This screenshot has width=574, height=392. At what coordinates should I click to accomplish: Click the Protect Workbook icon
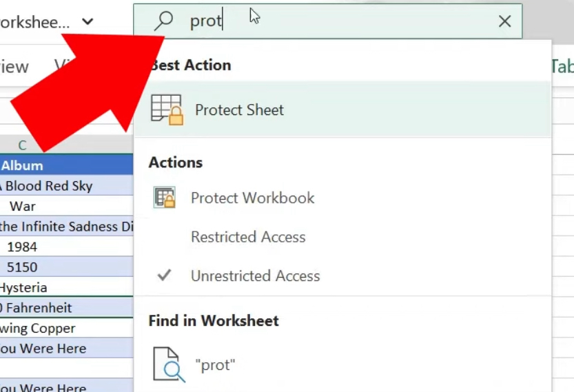pos(165,197)
